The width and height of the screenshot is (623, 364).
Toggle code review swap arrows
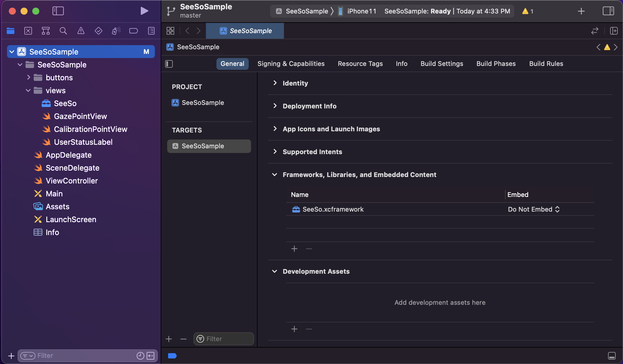point(595,31)
